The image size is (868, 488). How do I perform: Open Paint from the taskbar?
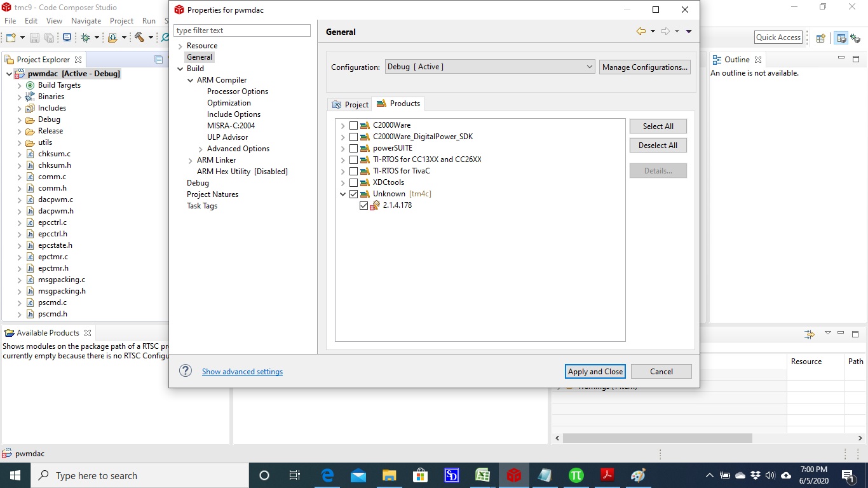pos(639,475)
